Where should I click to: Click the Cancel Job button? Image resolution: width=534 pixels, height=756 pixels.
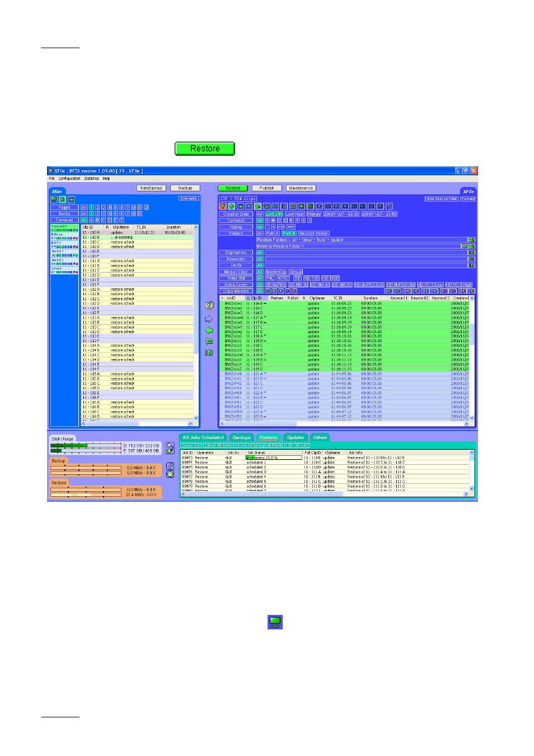coord(191,445)
